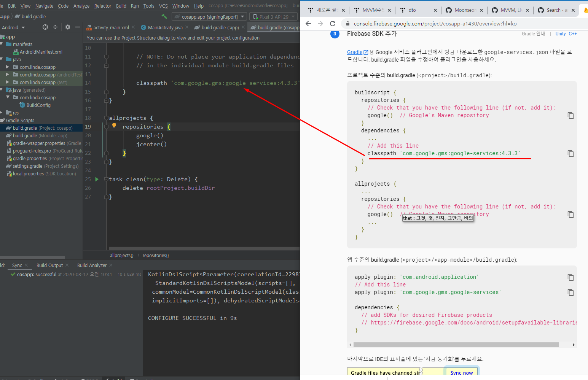Collapse the generated com.linda.cosapp package node
The width and height of the screenshot is (588, 380).
point(7,97)
